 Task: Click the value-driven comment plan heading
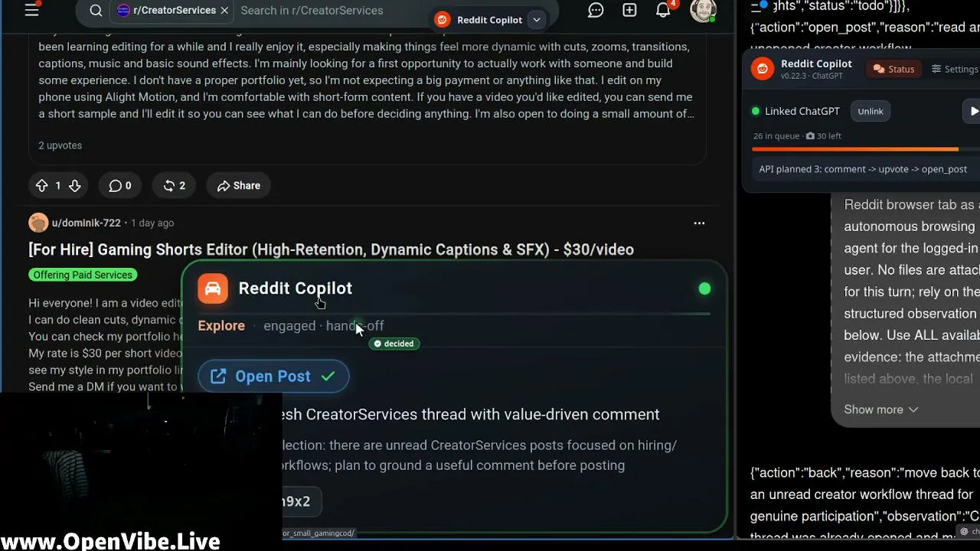(x=471, y=414)
